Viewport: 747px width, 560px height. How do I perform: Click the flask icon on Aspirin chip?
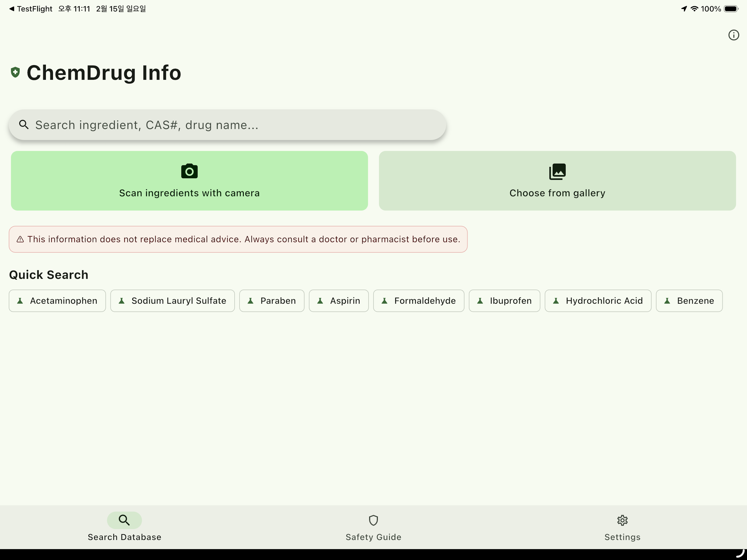pyautogui.click(x=320, y=301)
